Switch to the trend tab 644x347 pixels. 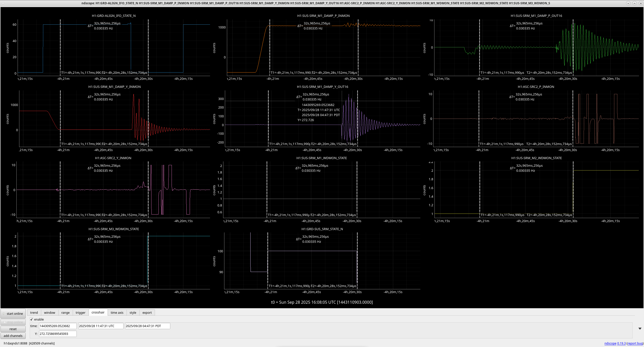[x=34, y=313]
